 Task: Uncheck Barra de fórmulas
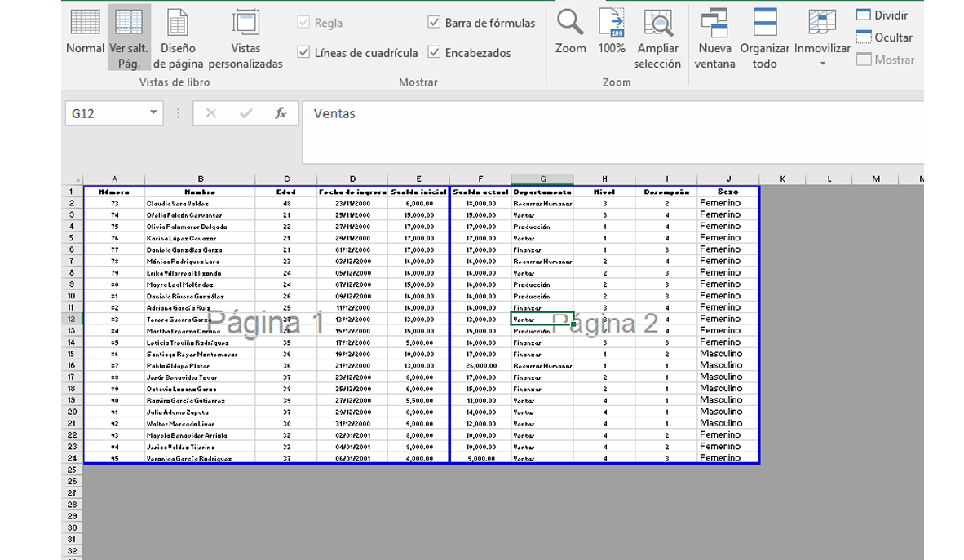tap(434, 23)
